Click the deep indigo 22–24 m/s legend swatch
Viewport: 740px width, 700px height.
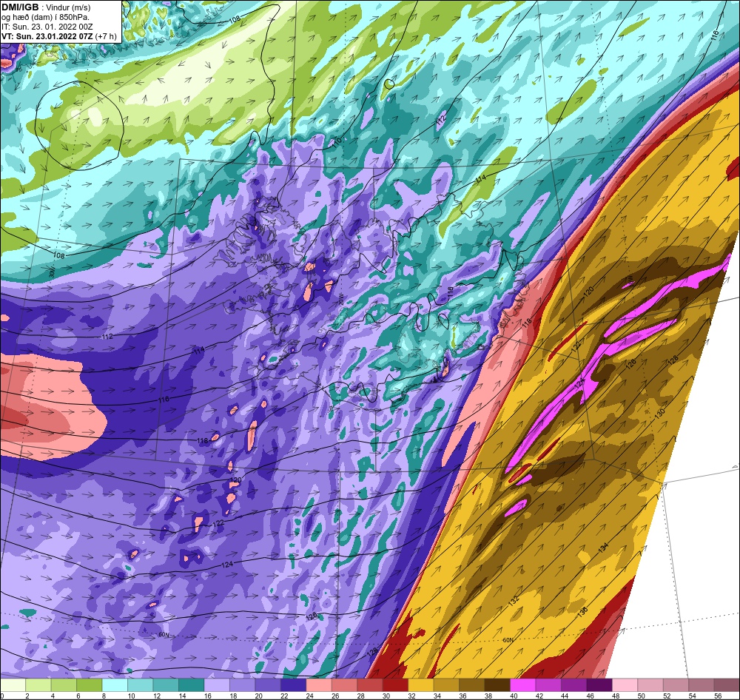click(294, 685)
